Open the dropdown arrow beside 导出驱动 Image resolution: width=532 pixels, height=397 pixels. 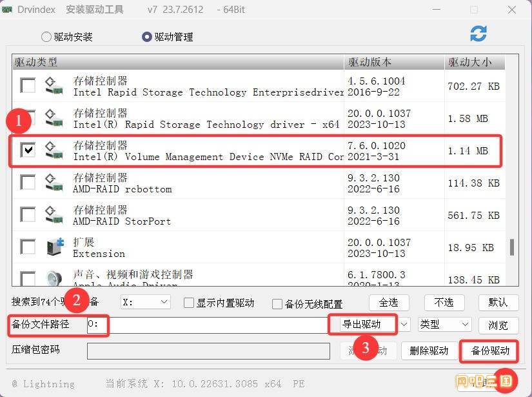pos(405,324)
